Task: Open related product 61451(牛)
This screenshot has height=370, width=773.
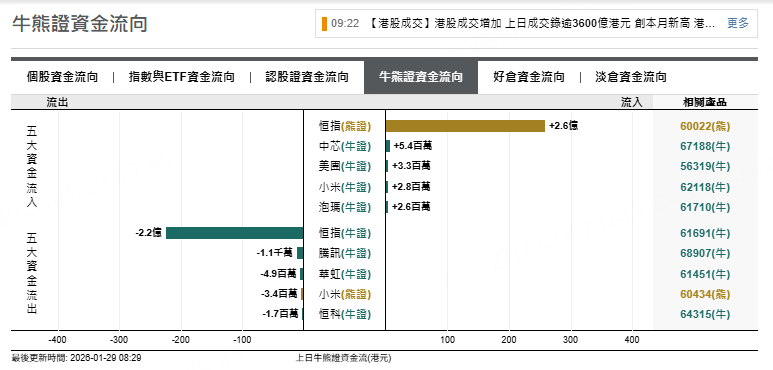Action: (x=705, y=274)
